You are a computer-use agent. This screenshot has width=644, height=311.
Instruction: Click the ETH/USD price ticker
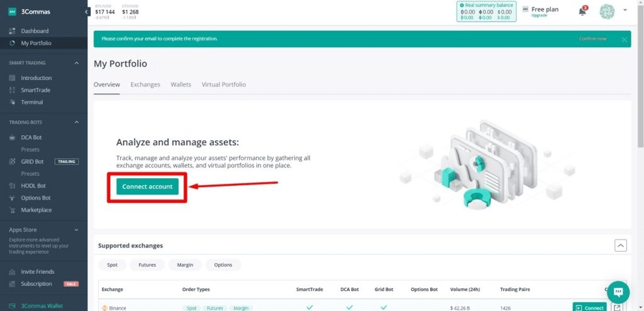pyautogui.click(x=131, y=12)
